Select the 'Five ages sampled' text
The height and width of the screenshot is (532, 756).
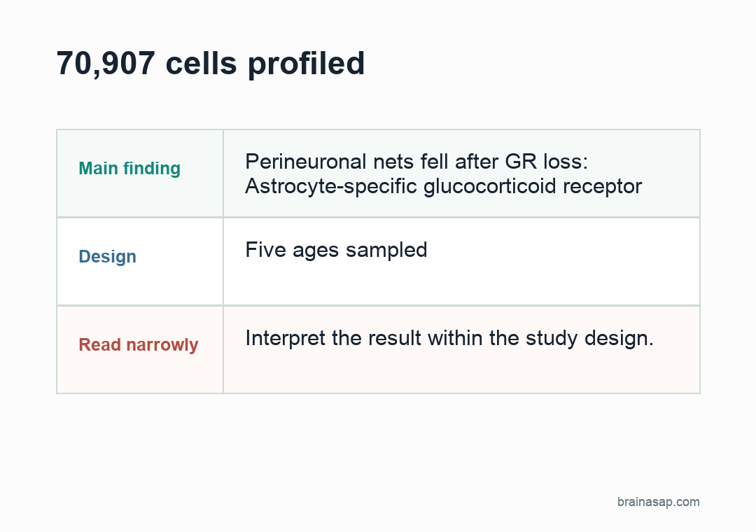pyautogui.click(x=336, y=250)
